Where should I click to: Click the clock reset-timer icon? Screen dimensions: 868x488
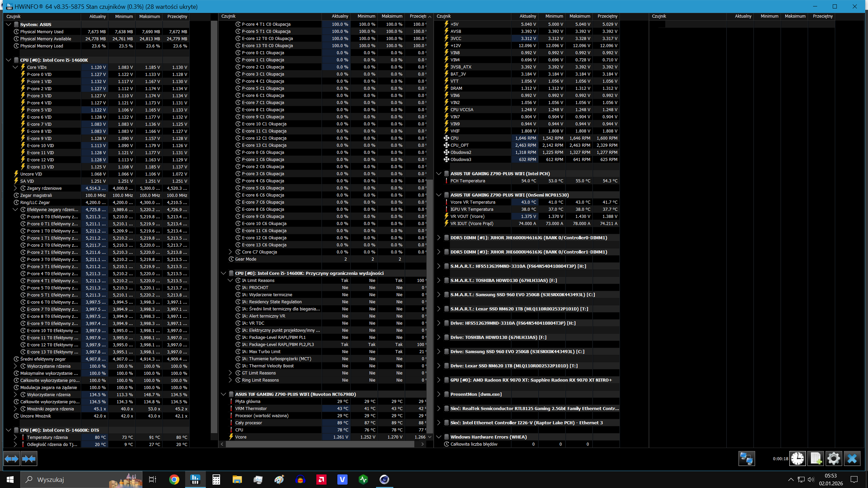tap(797, 459)
